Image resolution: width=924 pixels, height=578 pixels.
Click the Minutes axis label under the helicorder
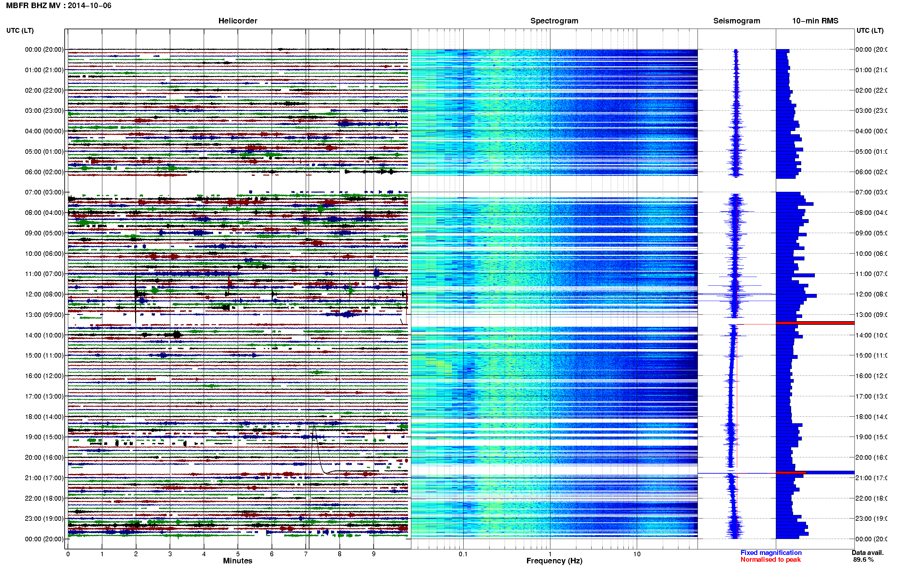[237, 561]
